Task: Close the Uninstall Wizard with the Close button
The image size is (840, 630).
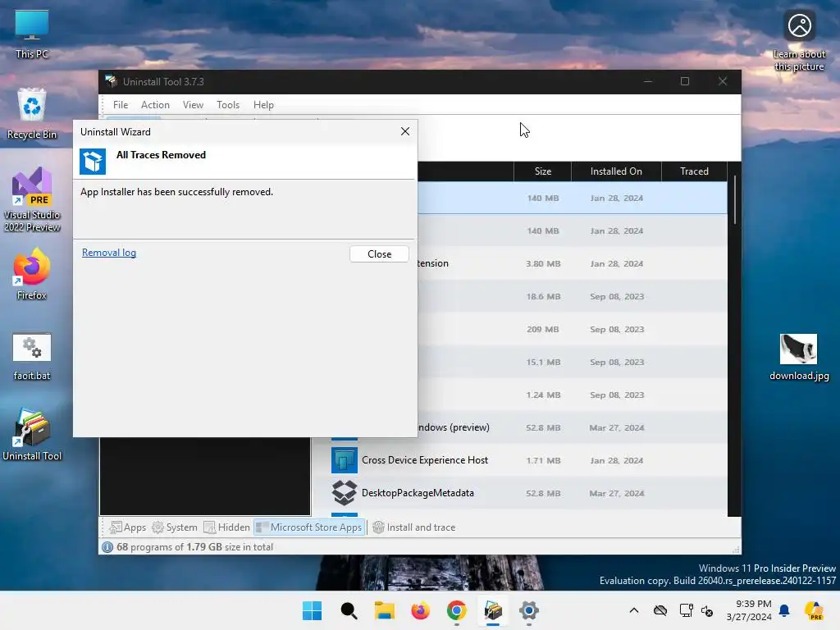Action: pyautogui.click(x=379, y=254)
